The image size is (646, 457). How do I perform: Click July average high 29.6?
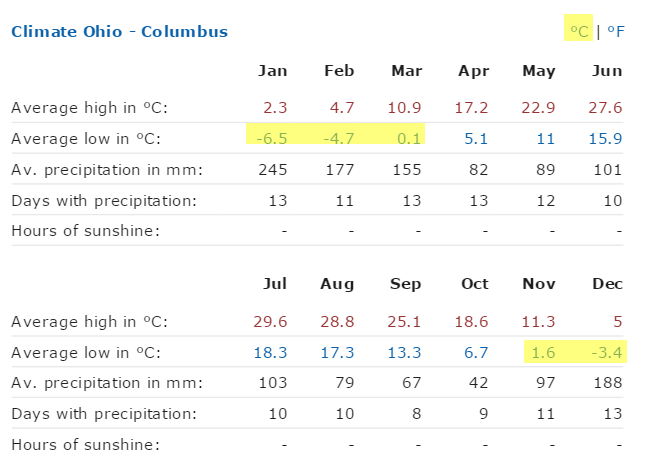(271, 321)
